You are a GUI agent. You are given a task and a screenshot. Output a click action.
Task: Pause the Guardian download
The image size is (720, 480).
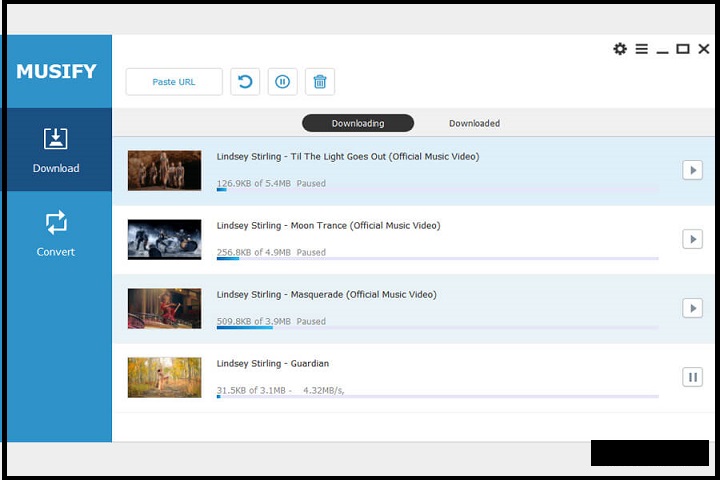pos(692,377)
